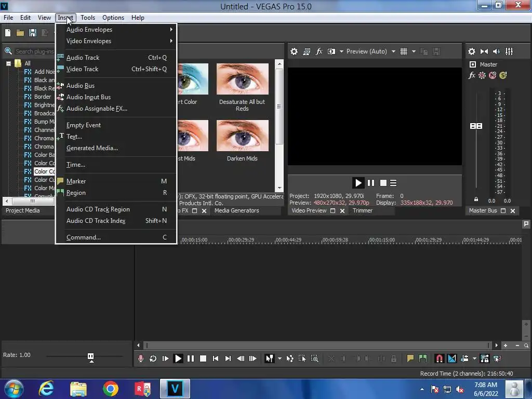
Task: Open the split screen view dropdown arrow
Action: point(341,51)
